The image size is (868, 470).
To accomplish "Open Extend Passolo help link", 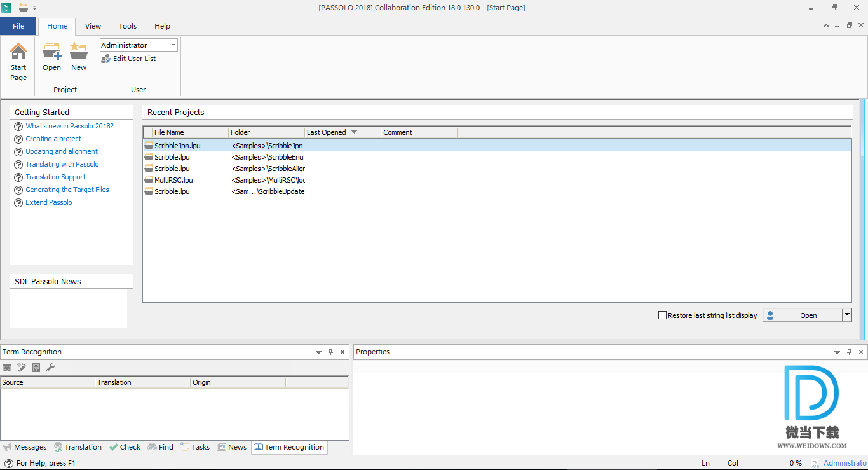I will [x=49, y=202].
